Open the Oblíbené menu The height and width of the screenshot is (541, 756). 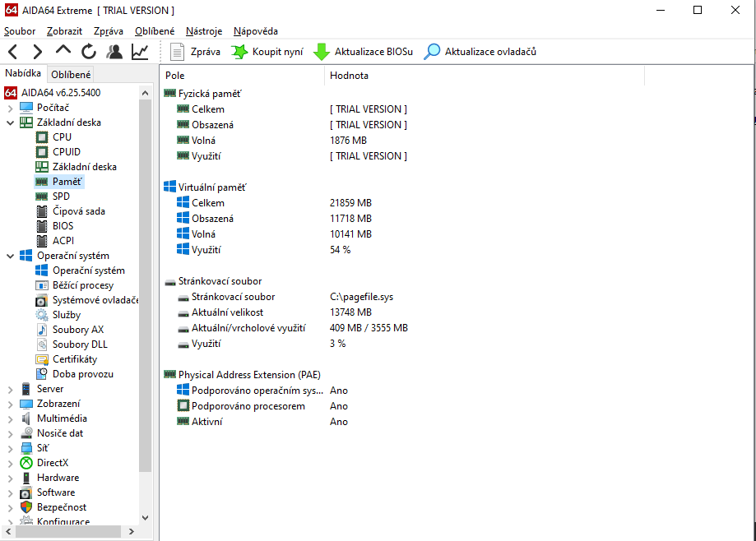click(155, 31)
